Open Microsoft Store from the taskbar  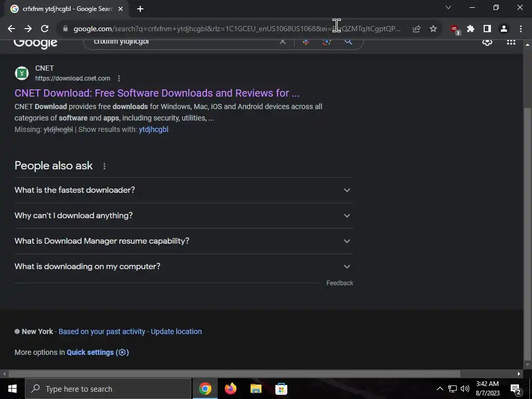[281, 389]
